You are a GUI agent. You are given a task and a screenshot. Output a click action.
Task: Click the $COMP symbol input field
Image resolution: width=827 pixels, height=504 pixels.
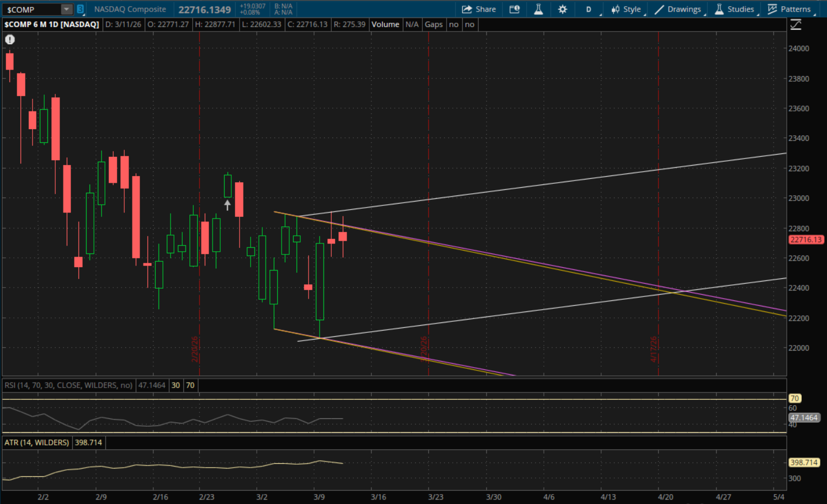(x=31, y=9)
